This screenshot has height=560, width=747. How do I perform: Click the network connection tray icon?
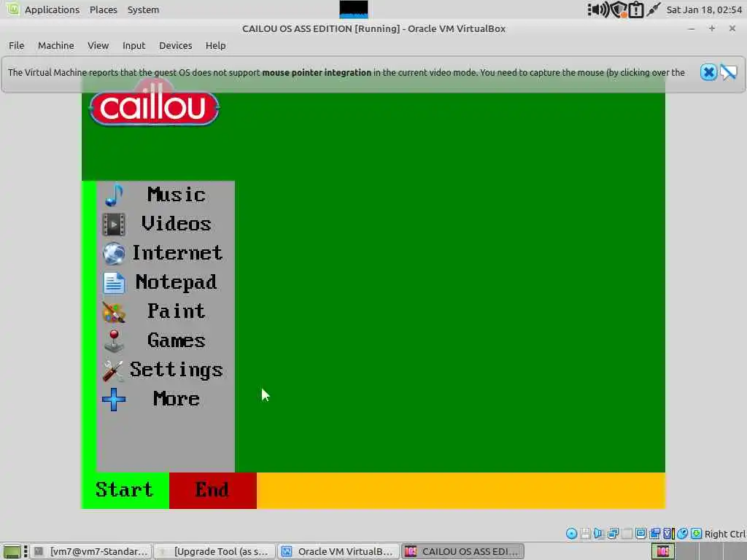(653, 9)
